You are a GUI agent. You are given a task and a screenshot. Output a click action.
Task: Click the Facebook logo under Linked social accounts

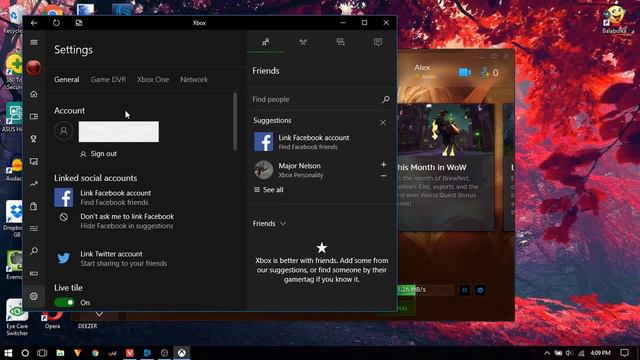click(x=64, y=198)
